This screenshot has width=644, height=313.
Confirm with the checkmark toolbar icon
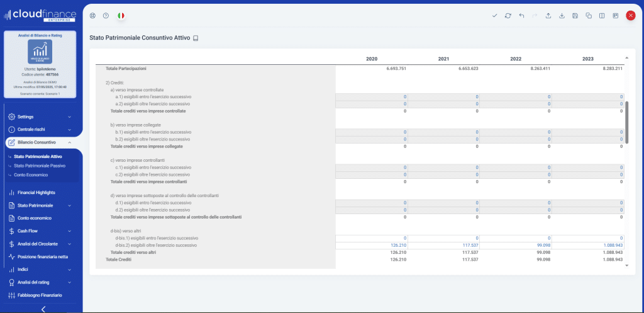pos(494,16)
